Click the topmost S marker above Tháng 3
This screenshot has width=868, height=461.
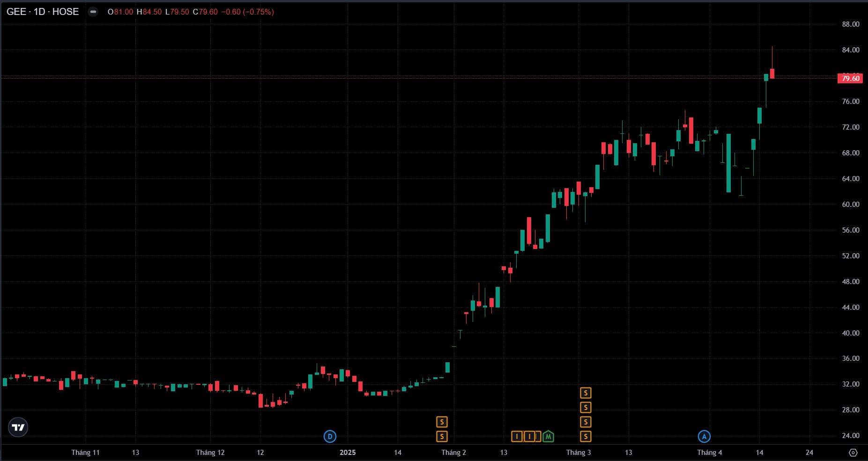click(586, 393)
